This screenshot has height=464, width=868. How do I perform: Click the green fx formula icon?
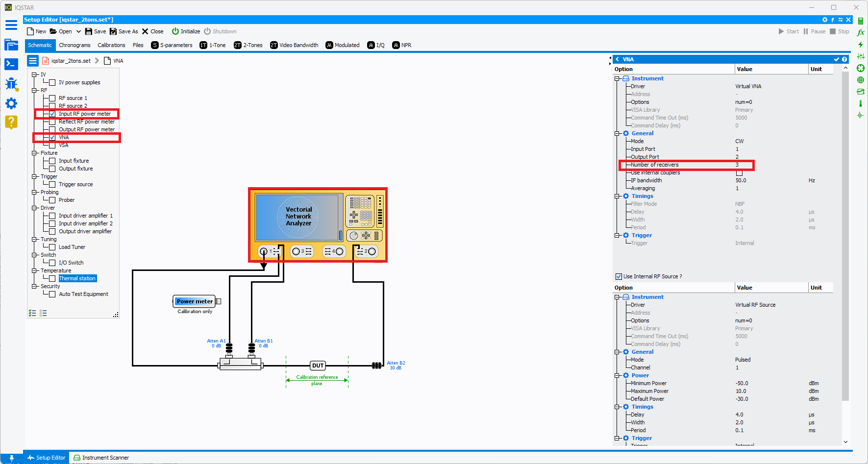click(860, 33)
